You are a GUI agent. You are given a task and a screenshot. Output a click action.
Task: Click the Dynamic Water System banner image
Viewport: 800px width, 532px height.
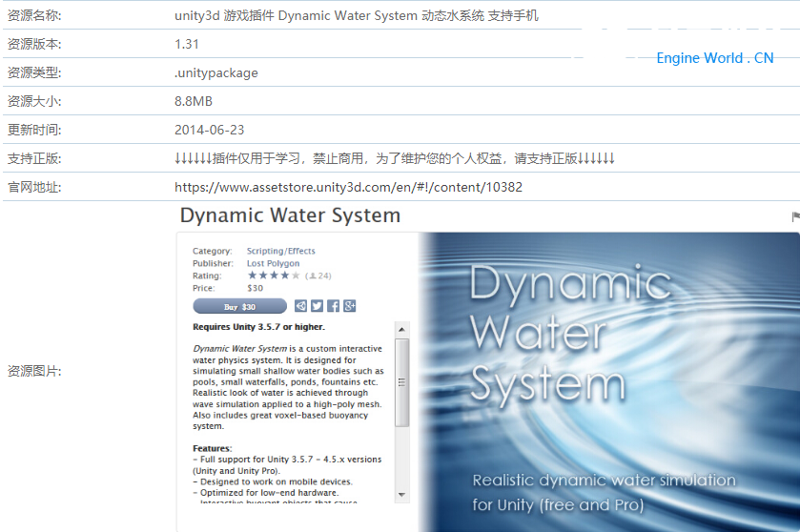609,382
